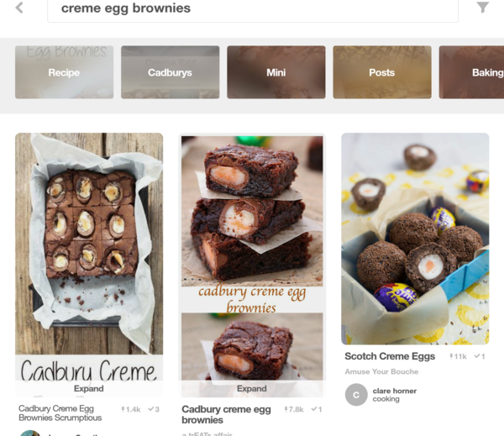Expand the cadbury creme egg brownies stack pin
Image resolution: width=504 pixels, height=436 pixels.
252,388
